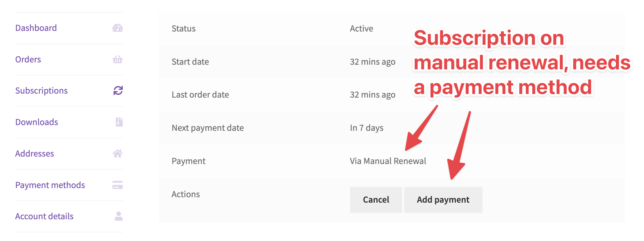The height and width of the screenshot is (241, 644).
Task: Click the Addresses house icon
Action: point(117,153)
